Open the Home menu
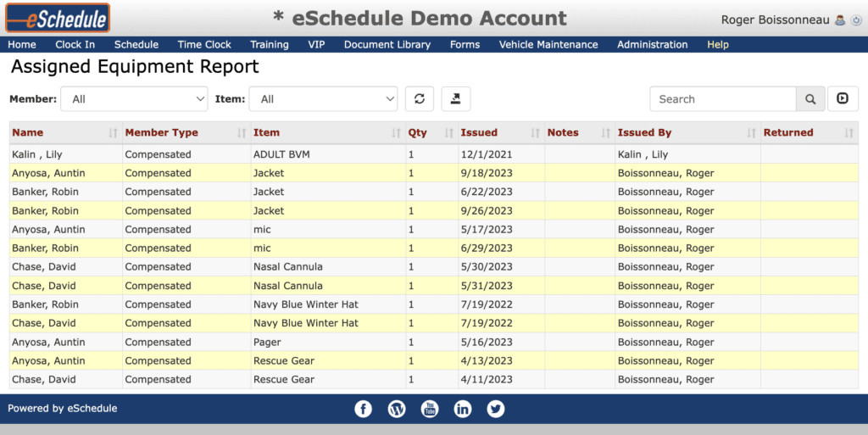Image resolution: width=868 pixels, height=435 pixels. 22,44
